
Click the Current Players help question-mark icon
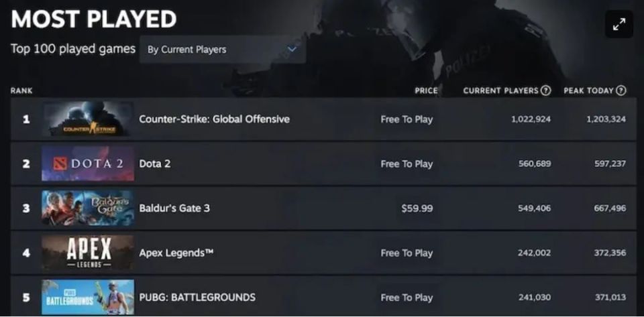click(546, 90)
